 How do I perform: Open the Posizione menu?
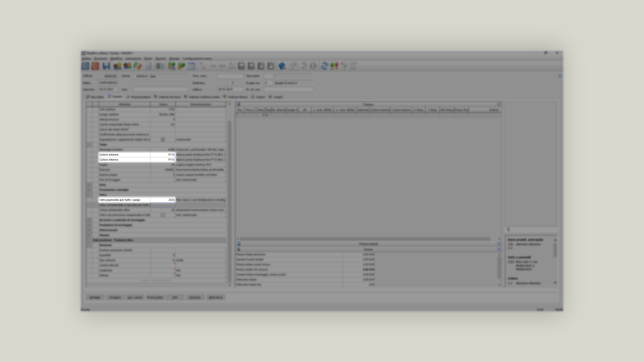pos(100,59)
